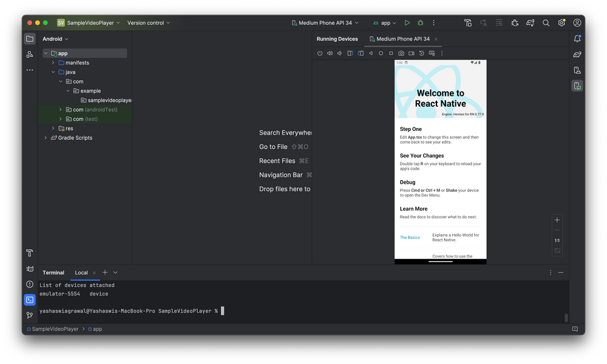This screenshot has width=607, height=364.
Task: Sync project with Gradle files icon
Action: point(530,22)
